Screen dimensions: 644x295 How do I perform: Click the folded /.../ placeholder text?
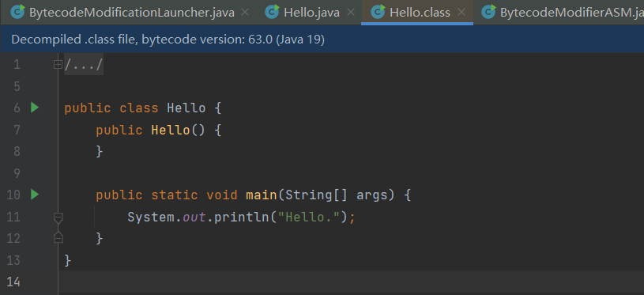coord(84,65)
